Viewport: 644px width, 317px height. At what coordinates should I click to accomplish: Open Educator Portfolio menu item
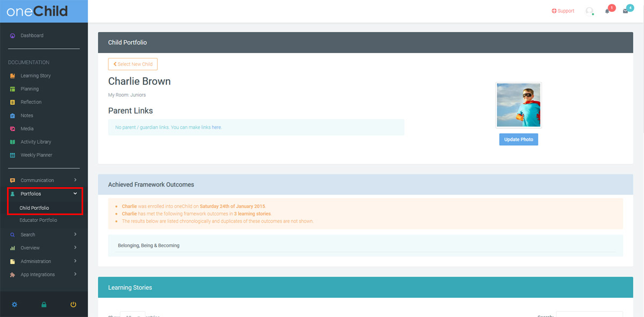tap(38, 220)
